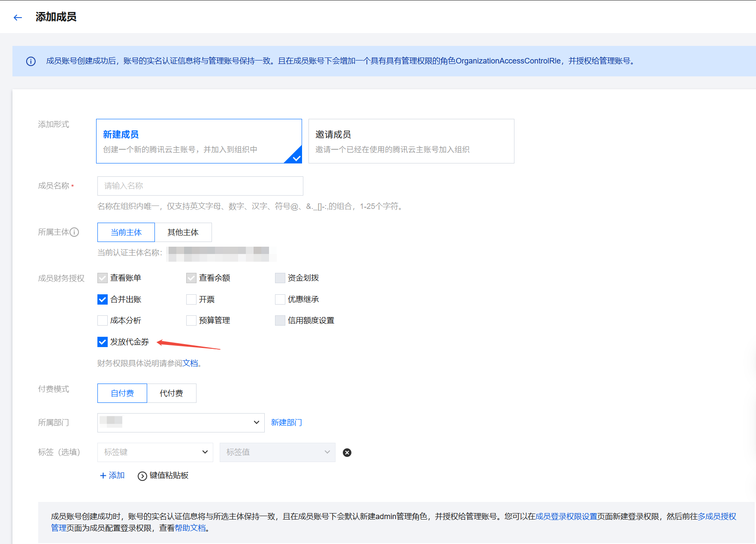Click the 新建部门 link
Screen dimensions: 756x544
pos(286,423)
